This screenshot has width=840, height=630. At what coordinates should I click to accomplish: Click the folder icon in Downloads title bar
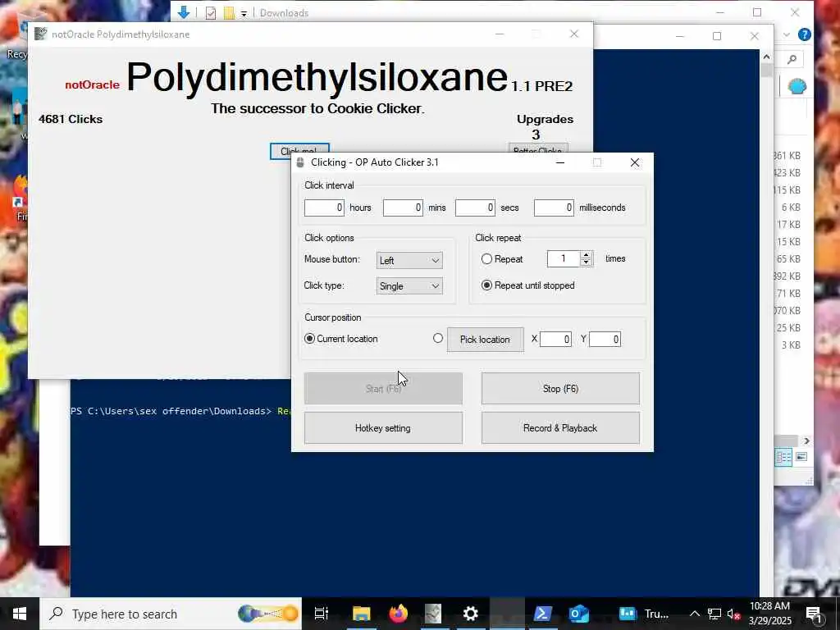pyautogui.click(x=229, y=13)
